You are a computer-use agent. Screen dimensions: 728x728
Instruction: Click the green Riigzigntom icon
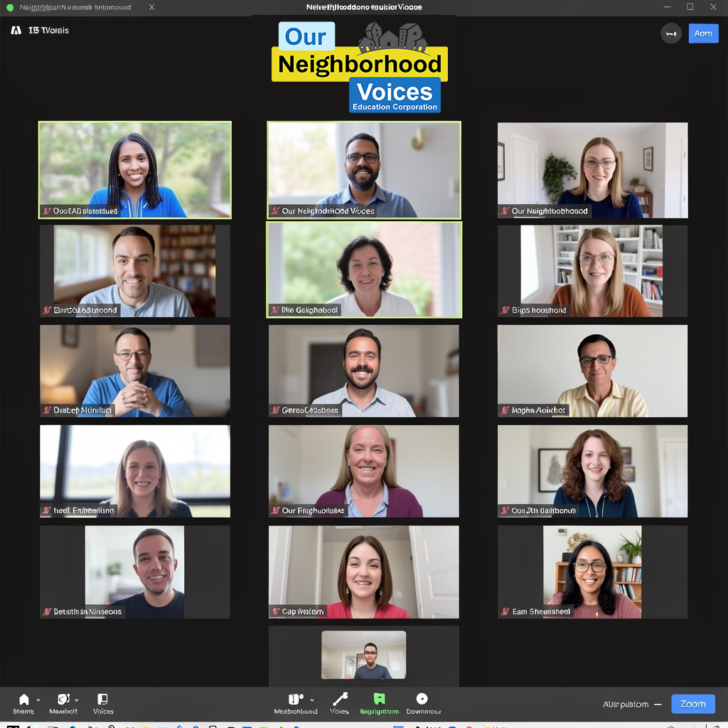click(x=380, y=699)
